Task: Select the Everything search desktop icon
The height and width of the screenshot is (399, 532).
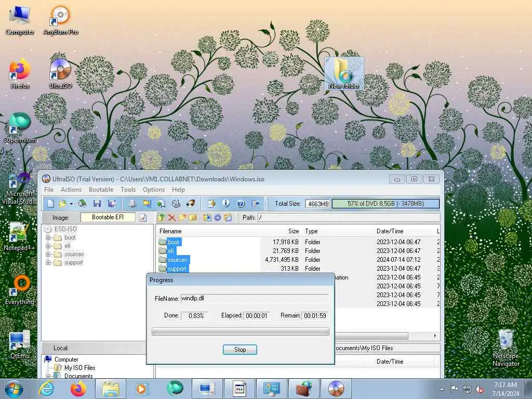Action: [x=20, y=290]
